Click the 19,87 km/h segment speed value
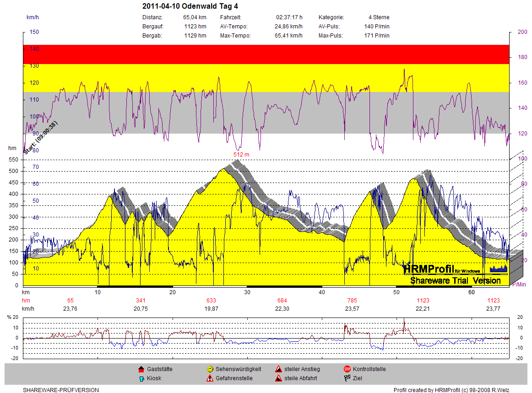Image resolution: width=532 pixels, height=393 pixels. (x=211, y=309)
